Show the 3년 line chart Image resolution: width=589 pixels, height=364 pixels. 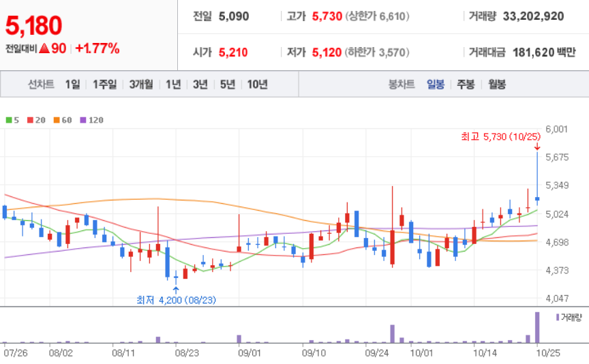[x=200, y=85]
